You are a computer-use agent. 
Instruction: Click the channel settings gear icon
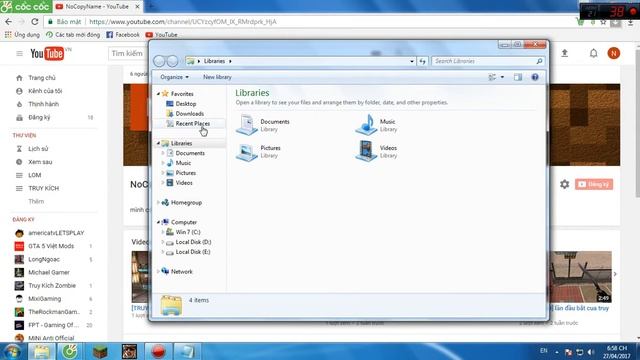(x=564, y=184)
